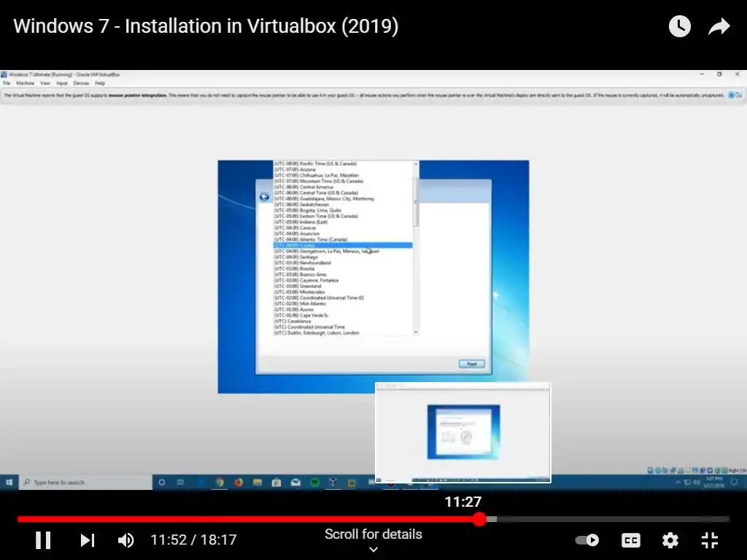Open the VirtualBox View menu
The width and height of the screenshot is (747, 560).
(x=45, y=83)
